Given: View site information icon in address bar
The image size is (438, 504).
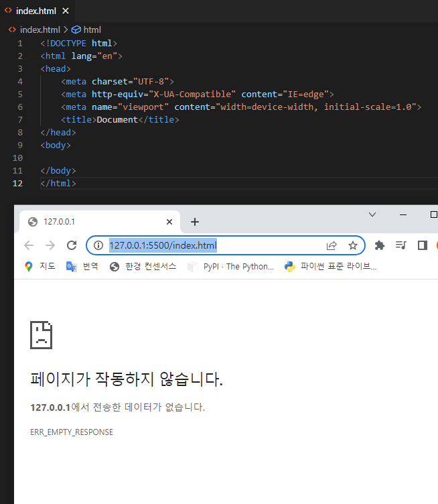Looking at the screenshot, I should pyautogui.click(x=98, y=245).
